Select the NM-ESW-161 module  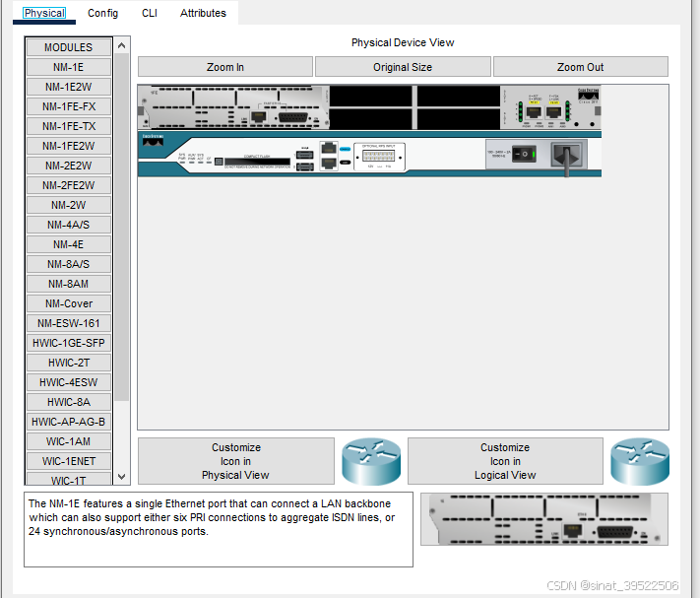pyautogui.click(x=69, y=323)
